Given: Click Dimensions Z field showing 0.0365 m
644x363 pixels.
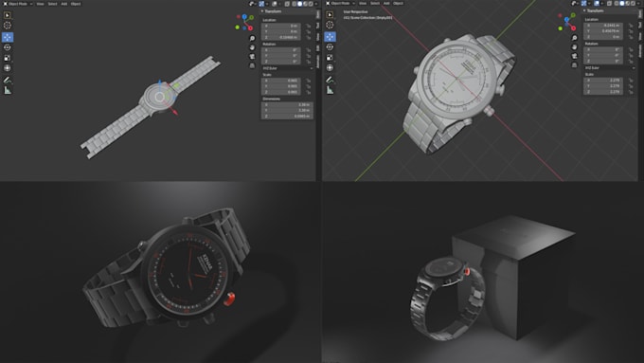Looking at the screenshot, I should [287, 117].
